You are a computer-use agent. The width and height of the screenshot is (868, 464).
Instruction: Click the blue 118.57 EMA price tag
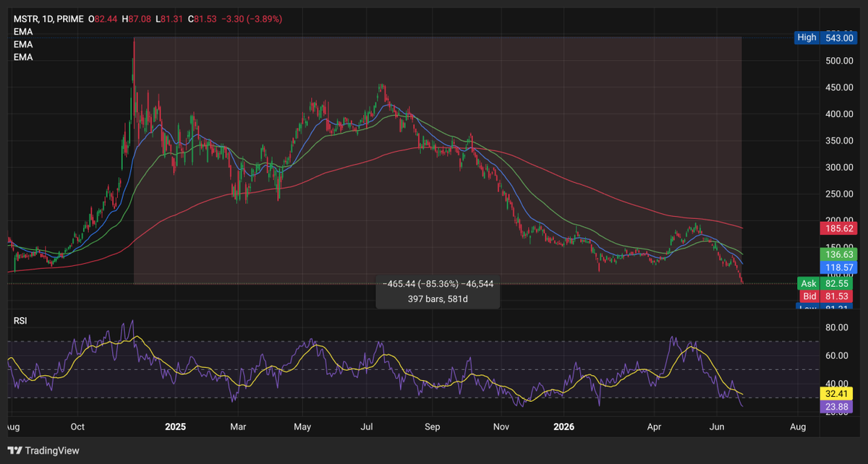click(x=838, y=267)
